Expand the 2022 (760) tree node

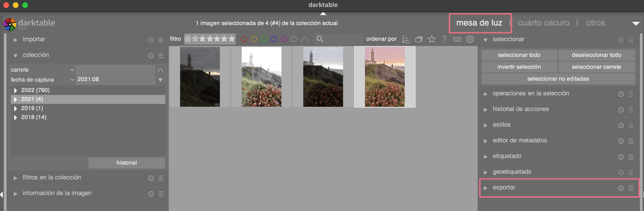click(x=15, y=90)
